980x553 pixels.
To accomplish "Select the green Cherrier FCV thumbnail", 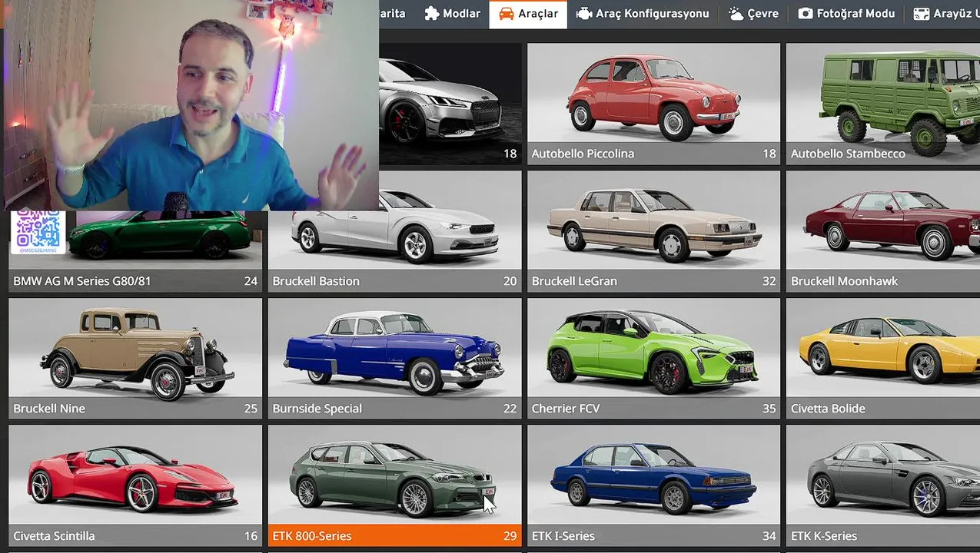I will (653, 349).
